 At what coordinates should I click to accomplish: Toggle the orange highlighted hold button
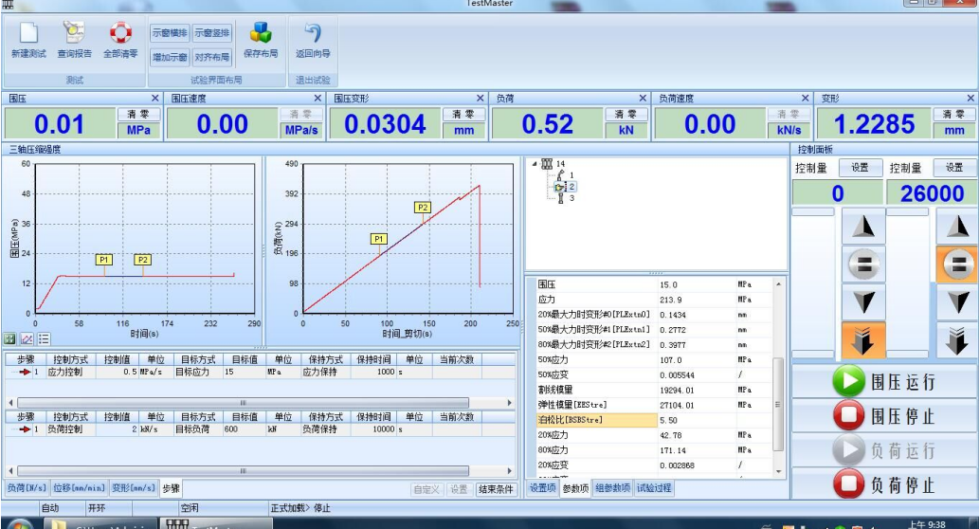tap(957, 264)
